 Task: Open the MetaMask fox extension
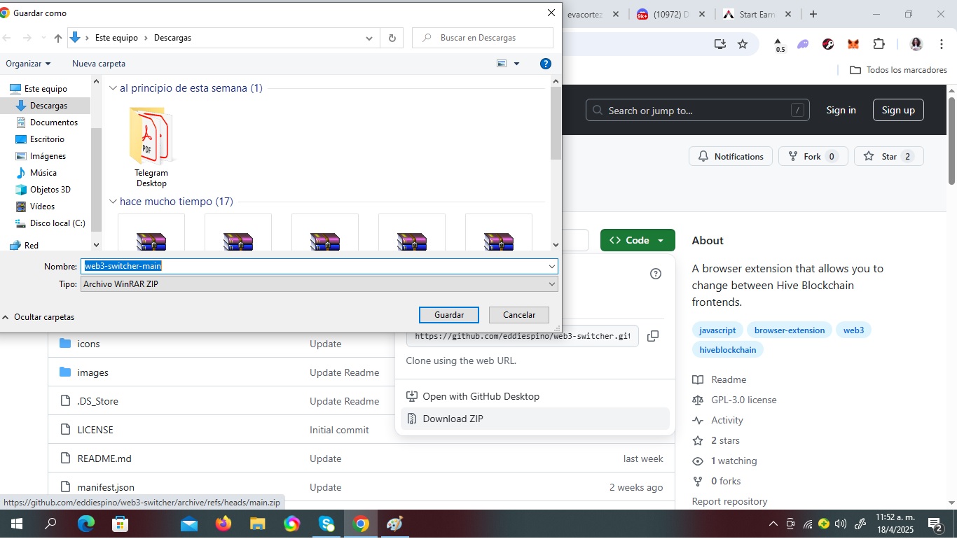click(853, 44)
